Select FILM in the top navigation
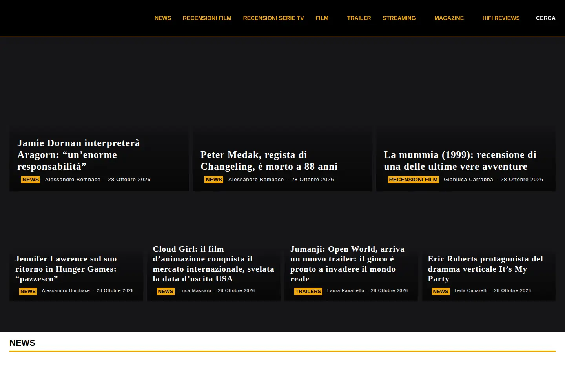The image size is (565, 392). [x=322, y=18]
